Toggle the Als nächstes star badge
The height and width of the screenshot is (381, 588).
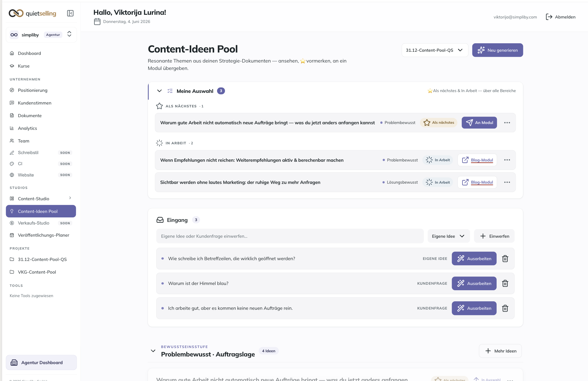click(438, 122)
